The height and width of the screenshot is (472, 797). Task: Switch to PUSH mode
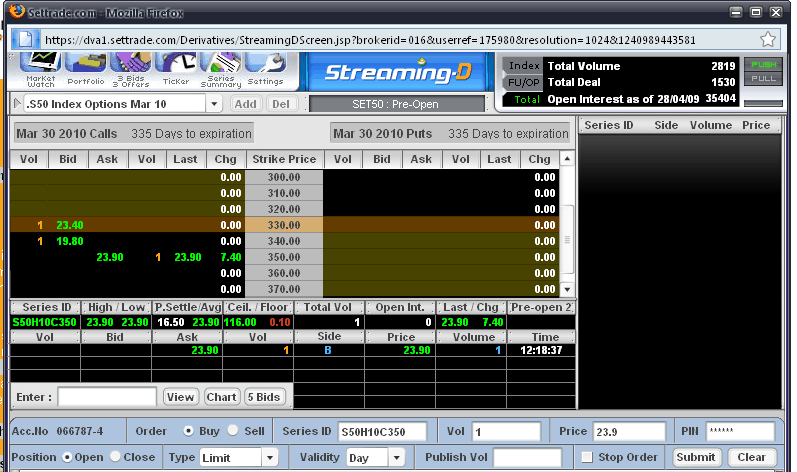763,65
